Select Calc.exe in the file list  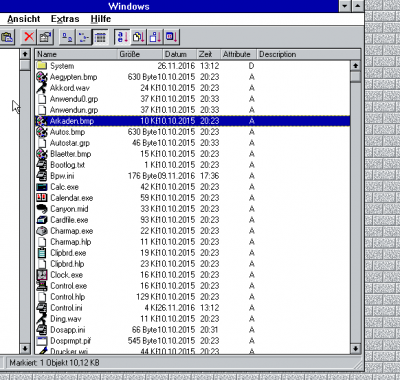pyautogui.click(x=193, y=187)
